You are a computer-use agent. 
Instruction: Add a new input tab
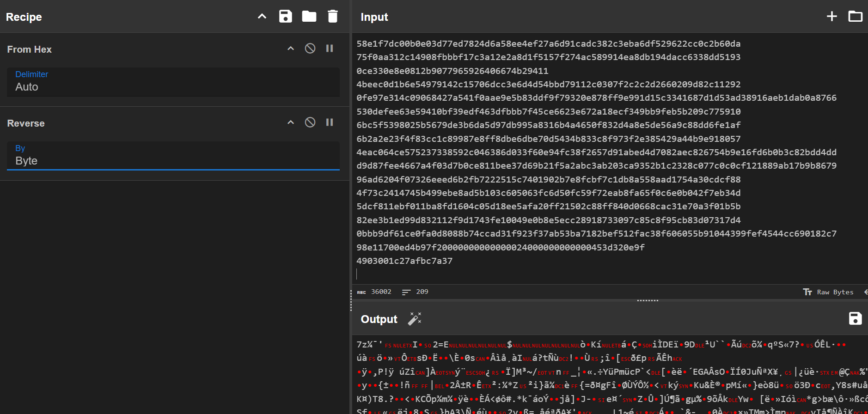831,17
